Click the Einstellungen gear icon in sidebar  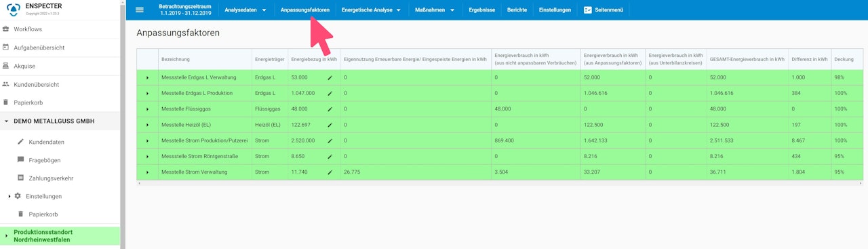[18, 196]
